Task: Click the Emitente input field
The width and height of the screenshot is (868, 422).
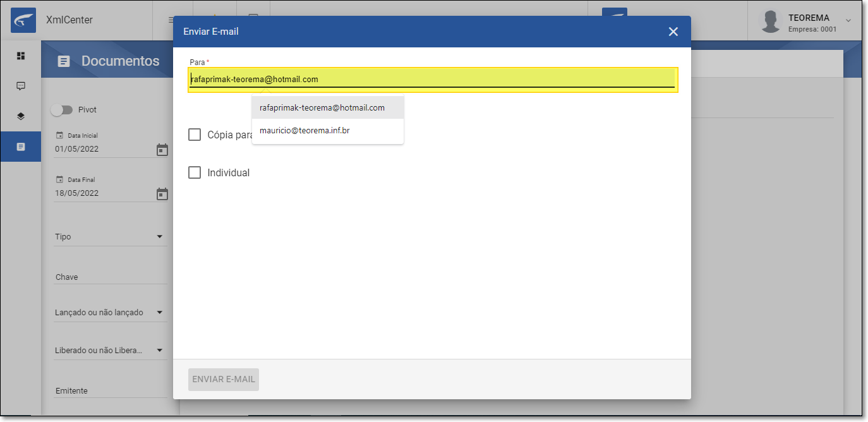Action: [111, 390]
